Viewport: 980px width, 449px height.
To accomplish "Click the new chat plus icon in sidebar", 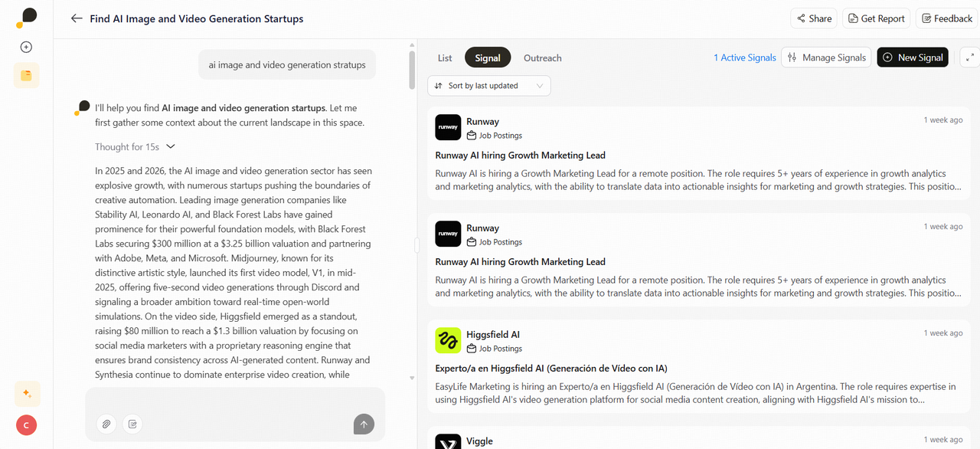I will pos(26,48).
